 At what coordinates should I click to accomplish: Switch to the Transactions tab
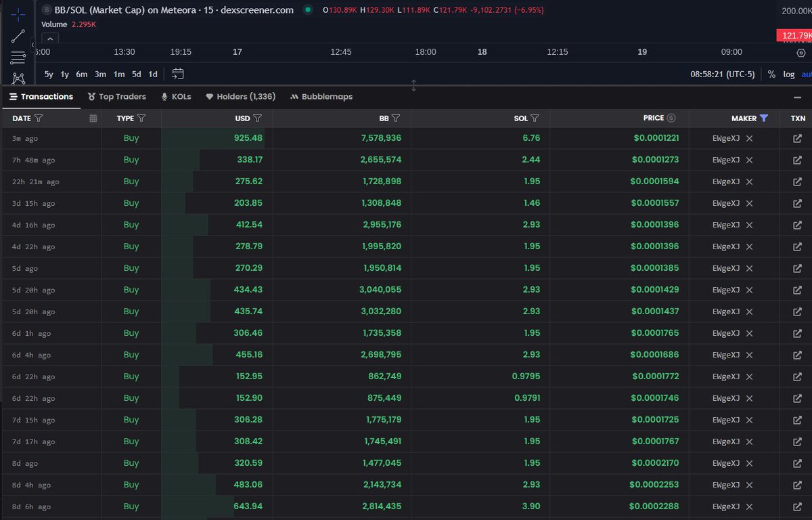coord(41,97)
